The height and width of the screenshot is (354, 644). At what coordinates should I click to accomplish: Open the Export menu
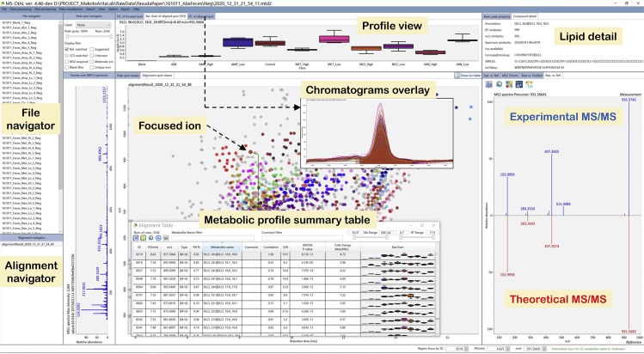pyautogui.click(x=126, y=9)
